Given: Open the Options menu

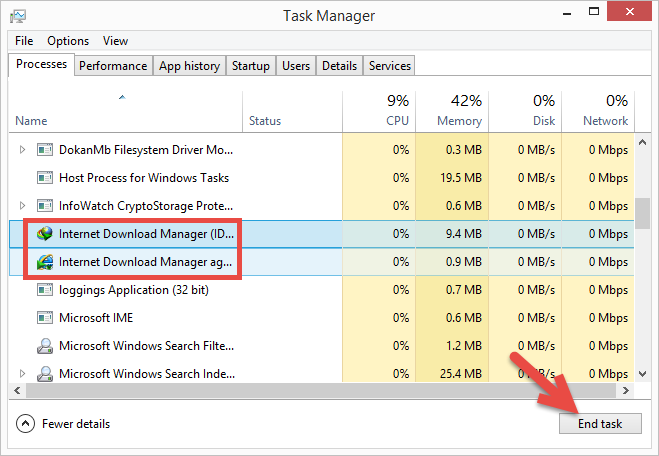Looking at the screenshot, I should (x=68, y=41).
